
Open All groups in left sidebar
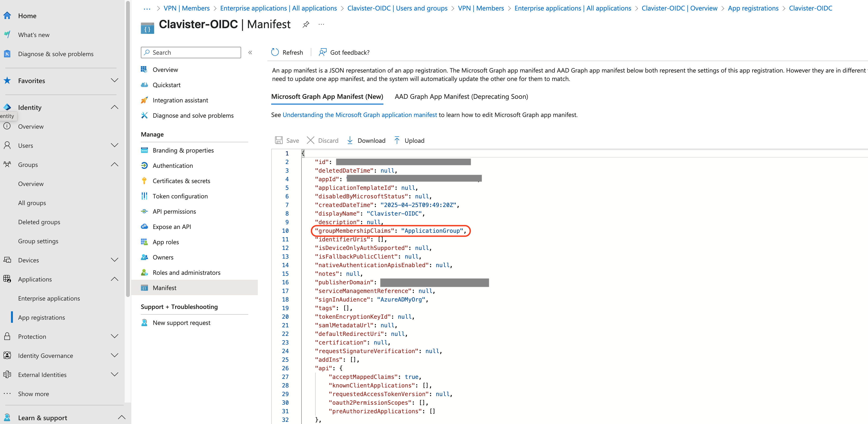[32, 202]
